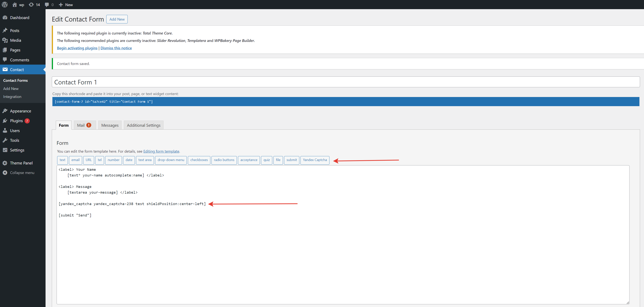Switch to the Mail tab
The width and height of the screenshot is (644, 307).
coord(84,125)
